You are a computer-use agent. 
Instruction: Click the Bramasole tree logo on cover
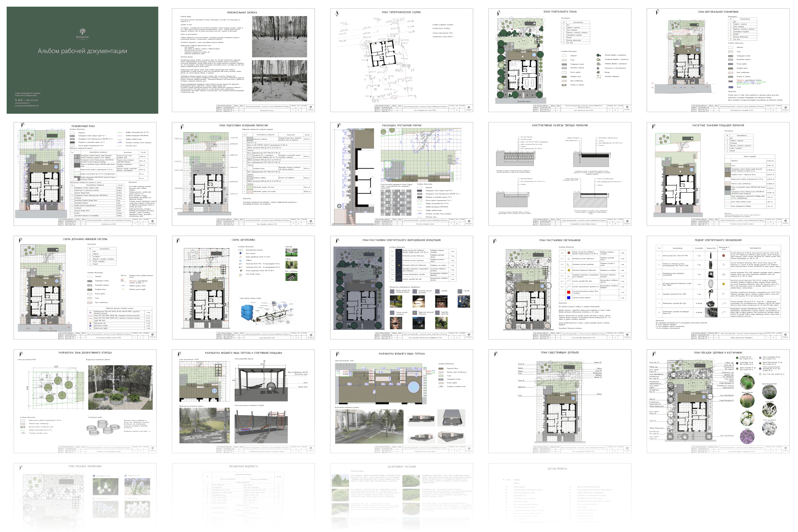point(82,32)
